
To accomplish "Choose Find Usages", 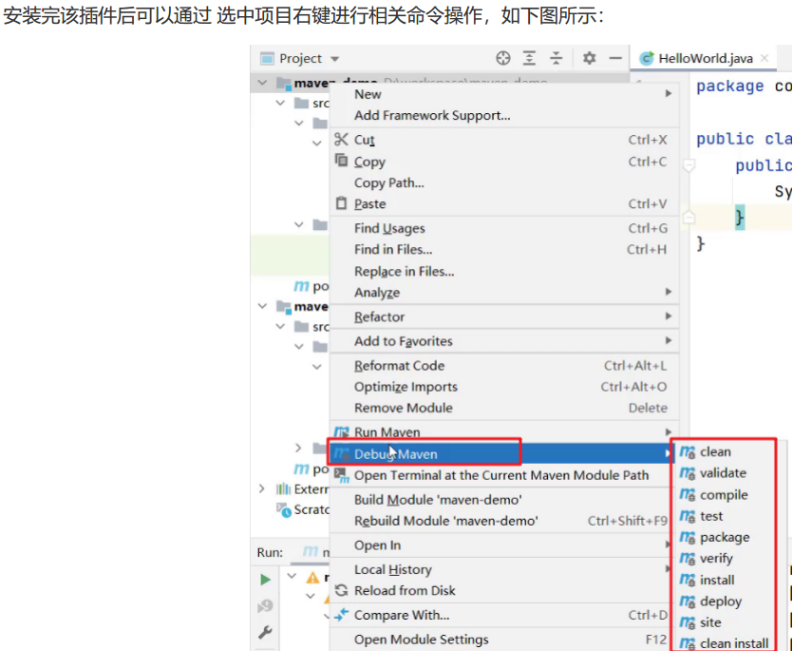I will tap(504, 228).
